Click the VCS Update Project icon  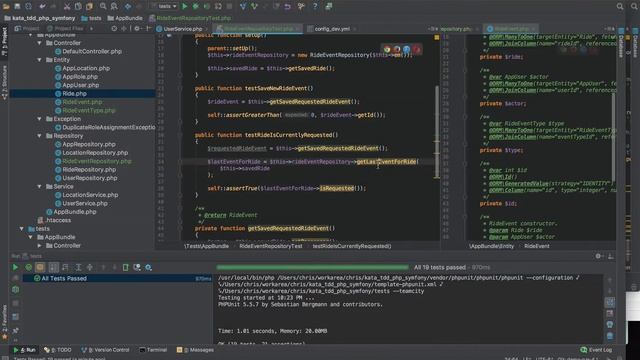coord(243,6)
